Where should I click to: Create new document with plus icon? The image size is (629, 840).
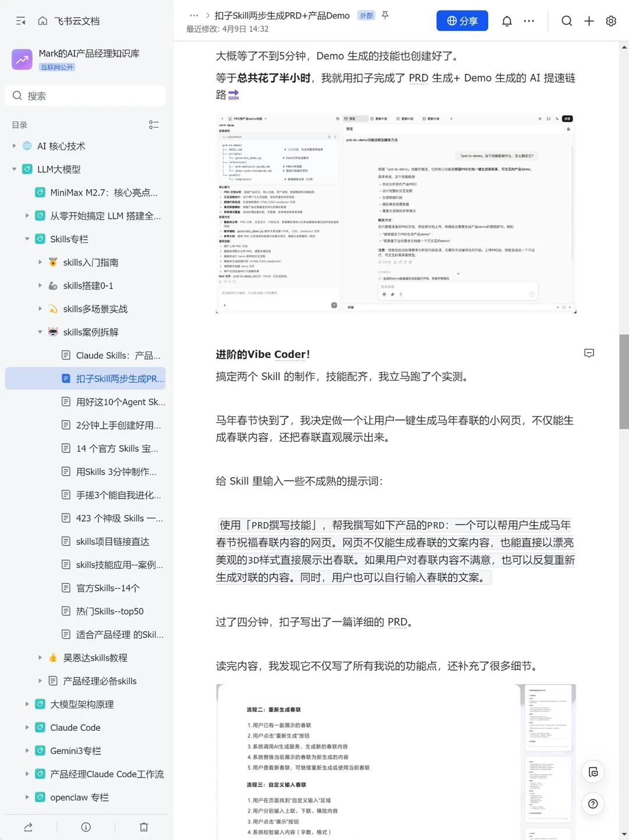(x=589, y=21)
